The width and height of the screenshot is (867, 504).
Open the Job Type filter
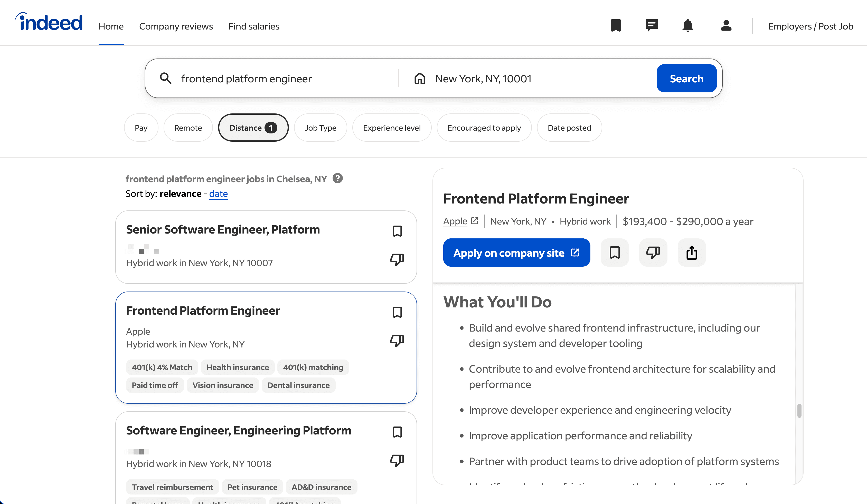(x=320, y=128)
